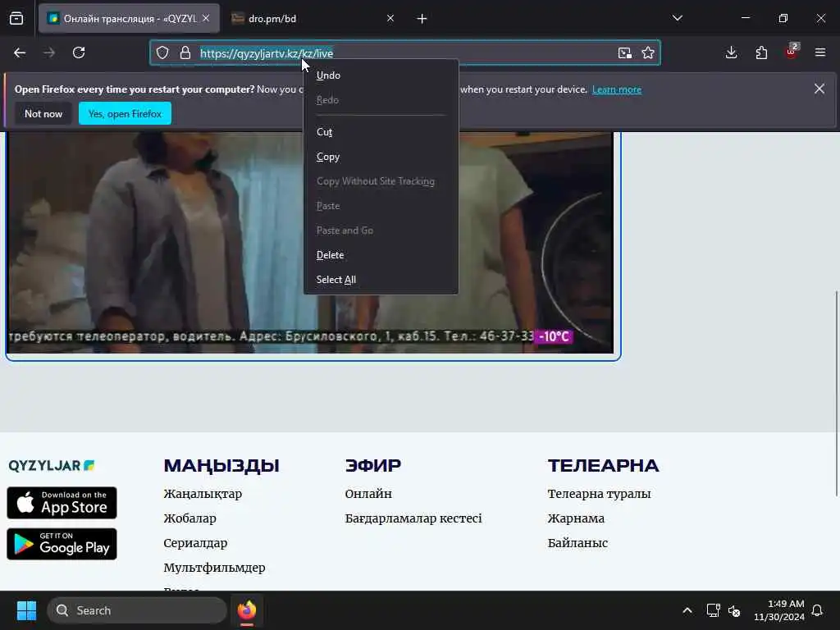
Task: Open notifications bell icon
Action: click(817, 610)
